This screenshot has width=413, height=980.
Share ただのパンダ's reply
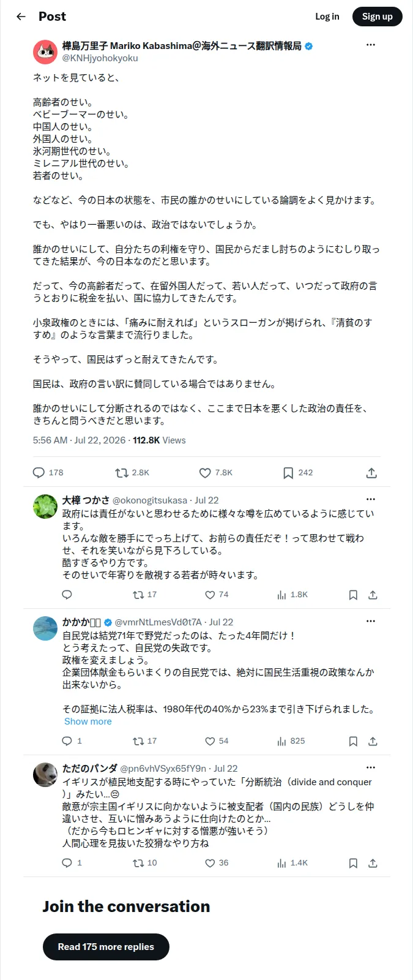(x=373, y=863)
